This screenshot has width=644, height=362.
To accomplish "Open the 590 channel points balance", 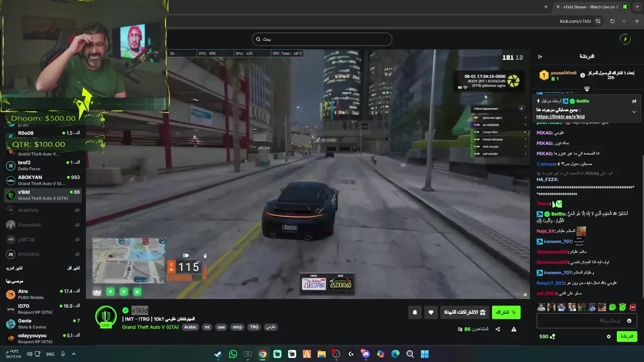I will 547,336.
